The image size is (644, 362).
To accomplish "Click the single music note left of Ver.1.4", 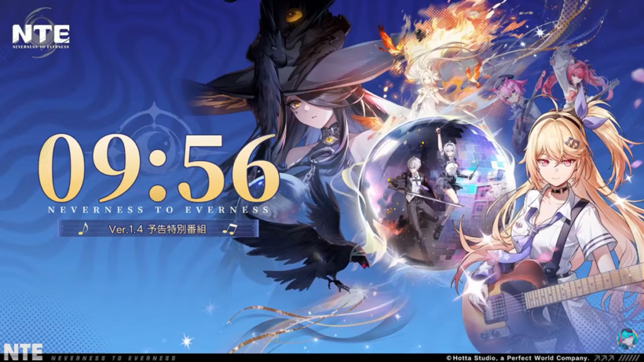I will (84, 229).
